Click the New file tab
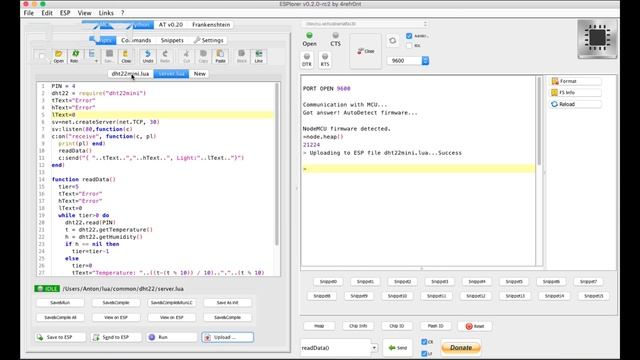The image size is (640, 360). [200, 73]
